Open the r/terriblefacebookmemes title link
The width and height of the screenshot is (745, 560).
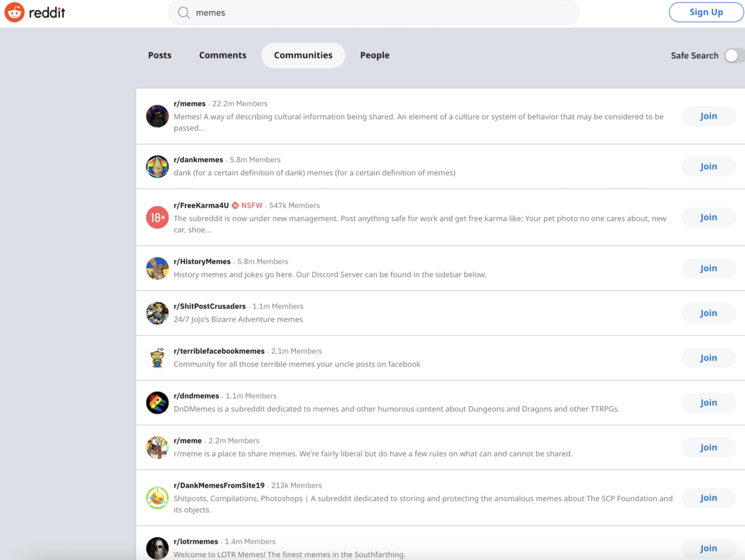219,351
